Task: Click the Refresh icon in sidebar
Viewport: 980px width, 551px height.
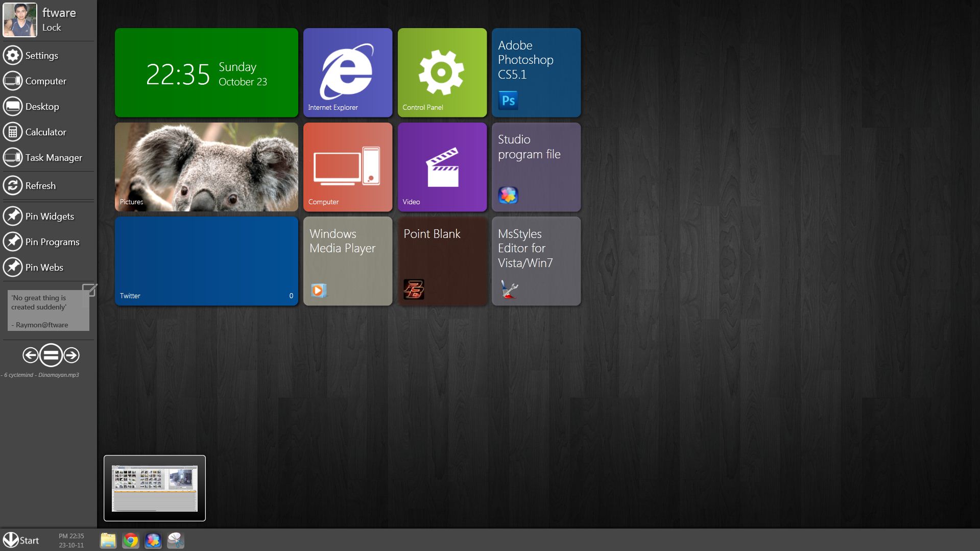Action: (x=13, y=185)
